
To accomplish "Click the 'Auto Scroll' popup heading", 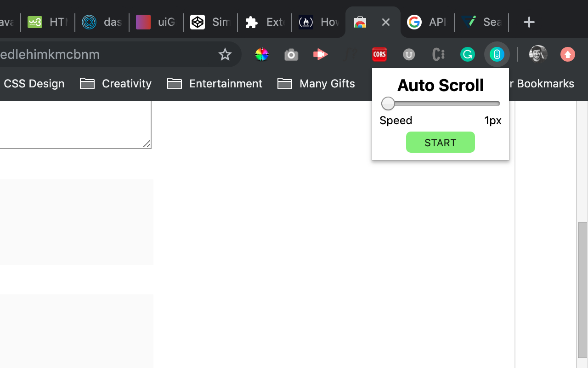I will pos(440,85).
